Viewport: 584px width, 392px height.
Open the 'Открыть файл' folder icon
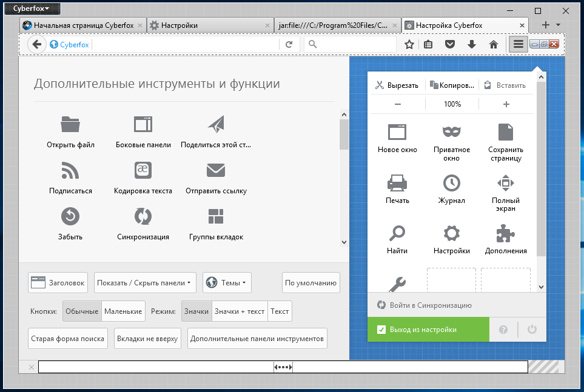[70, 124]
